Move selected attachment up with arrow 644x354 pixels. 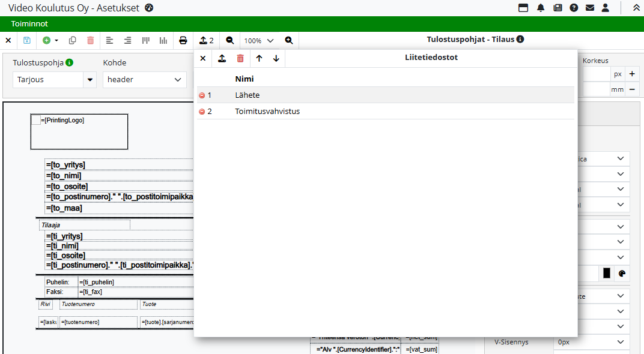(x=259, y=58)
